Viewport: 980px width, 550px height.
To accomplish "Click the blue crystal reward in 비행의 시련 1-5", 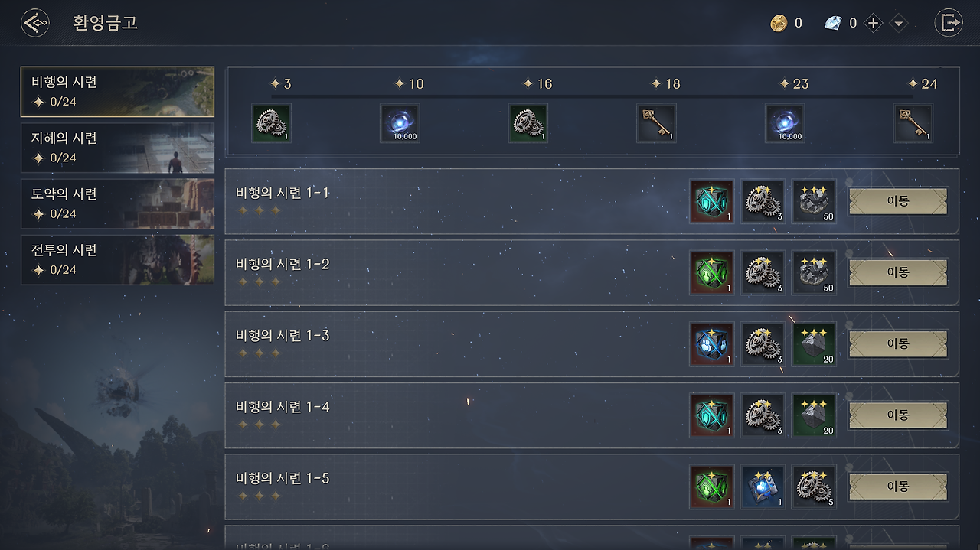I will (763, 487).
